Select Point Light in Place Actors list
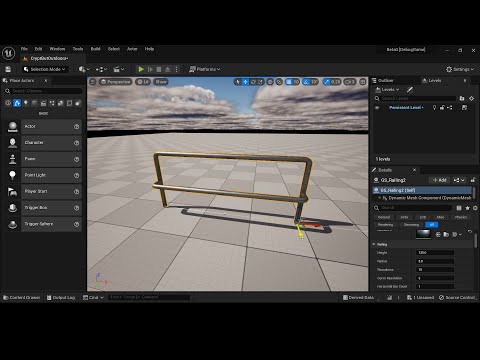This screenshot has width=480, height=360. (44, 175)
